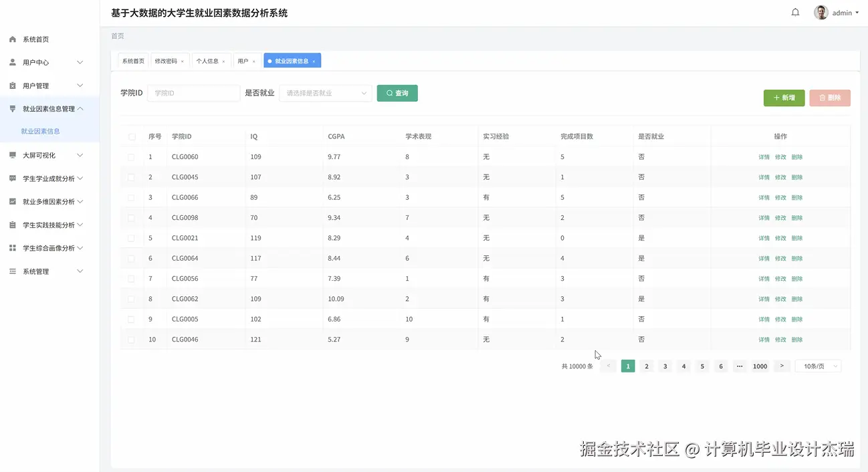Click the icon beside 用户管理
The height and width of the screenshot is (472, 868).
(x=12, y=86)
